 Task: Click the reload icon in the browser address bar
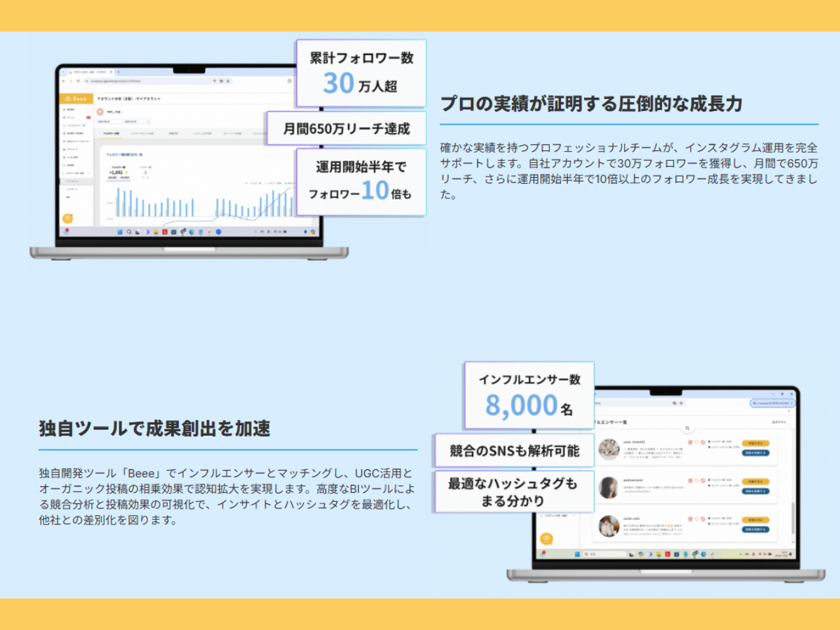79,81
